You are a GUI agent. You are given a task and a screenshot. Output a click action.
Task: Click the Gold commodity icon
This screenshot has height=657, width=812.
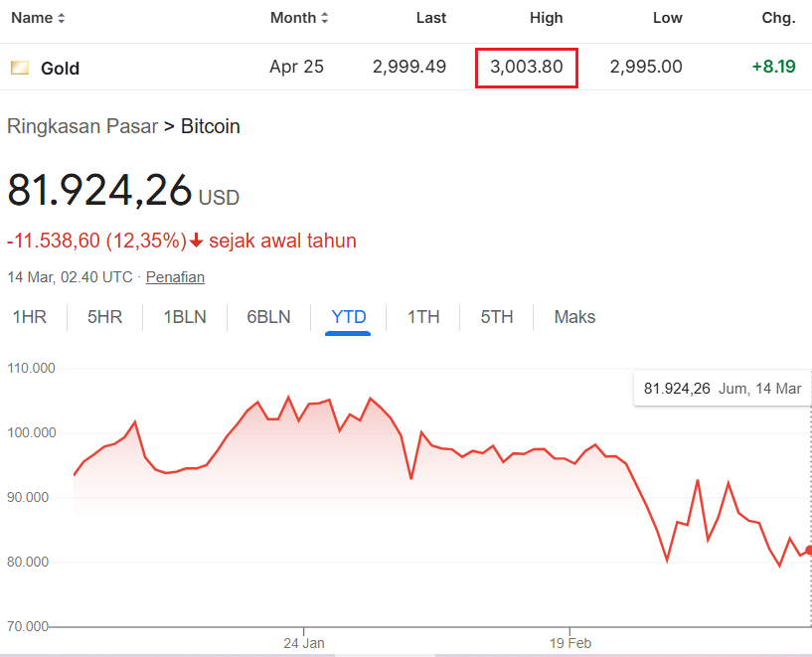point(18,67)
